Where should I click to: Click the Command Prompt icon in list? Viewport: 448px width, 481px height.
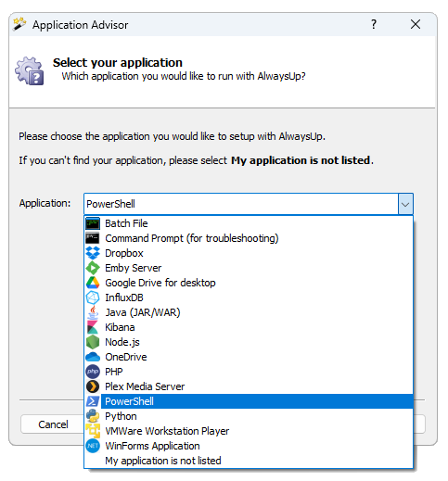click(x=93, y=238)
